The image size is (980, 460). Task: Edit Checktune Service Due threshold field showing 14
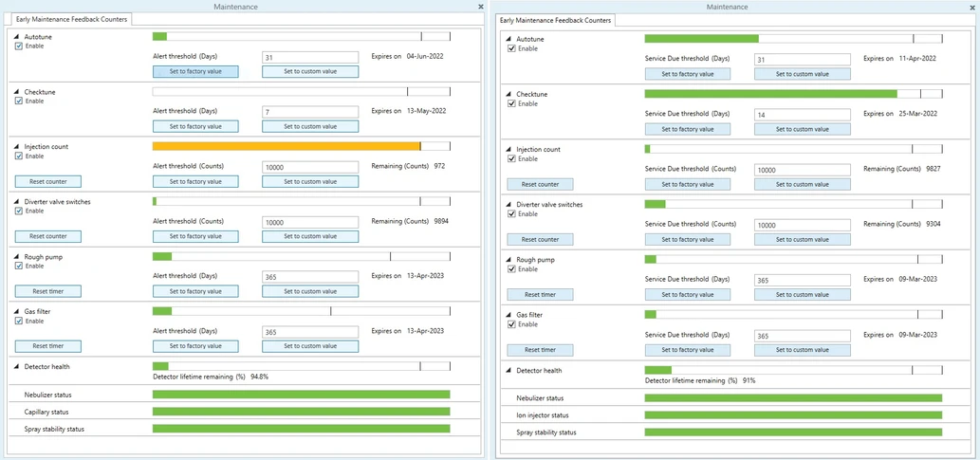pos(803,115)
